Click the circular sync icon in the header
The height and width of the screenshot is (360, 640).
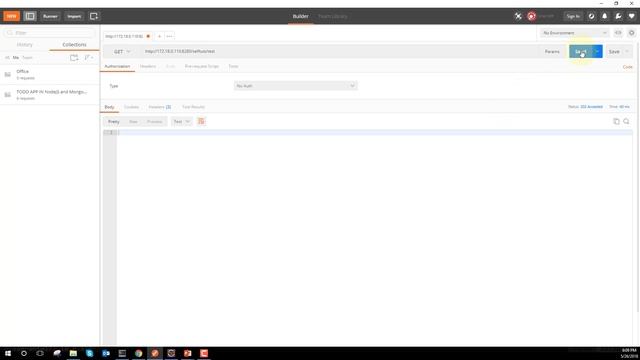tap(591, 16)
